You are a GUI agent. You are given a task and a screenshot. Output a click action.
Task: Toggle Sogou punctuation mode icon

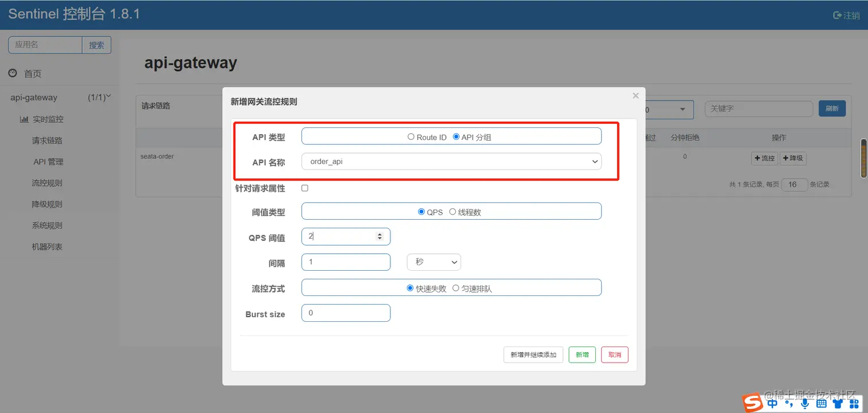tap(789, 405)
